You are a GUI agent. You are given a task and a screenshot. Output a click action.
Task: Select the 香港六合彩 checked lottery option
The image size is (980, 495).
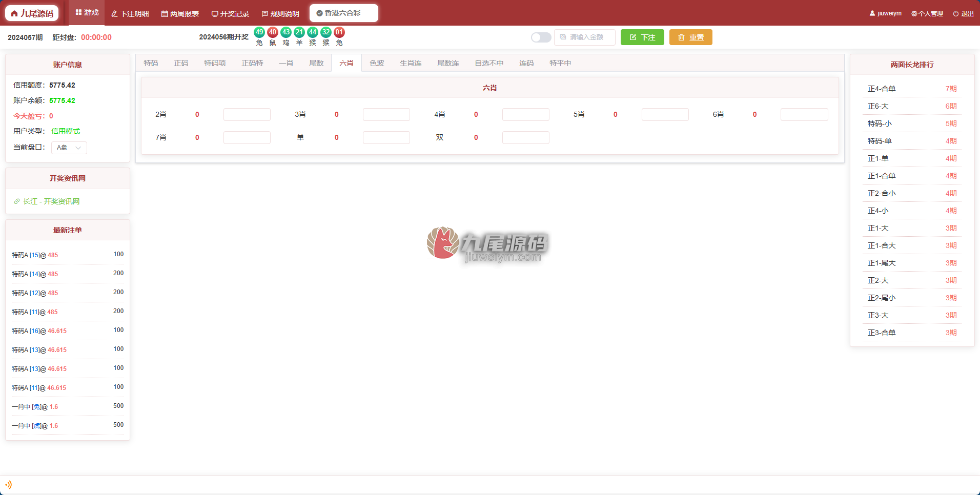(x=343, y=13)
